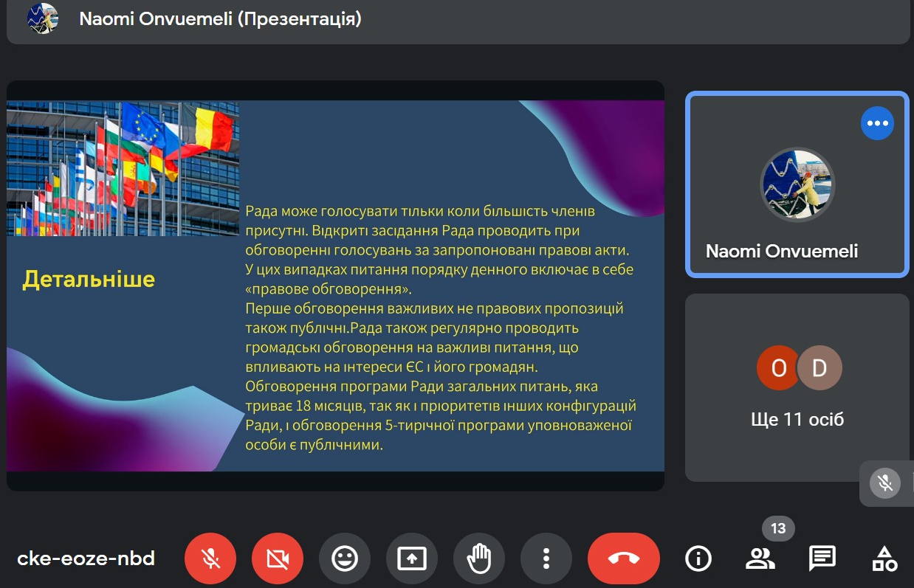Open Naomi Onvuemeli tile options menu
Viewport: 914px width, 588px height.
(877, 123)
